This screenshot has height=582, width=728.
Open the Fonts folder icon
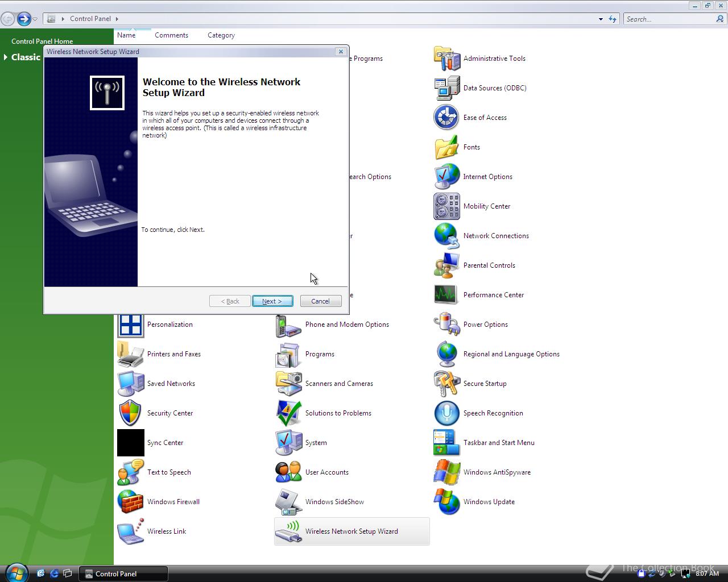click(x=446, y=147)
